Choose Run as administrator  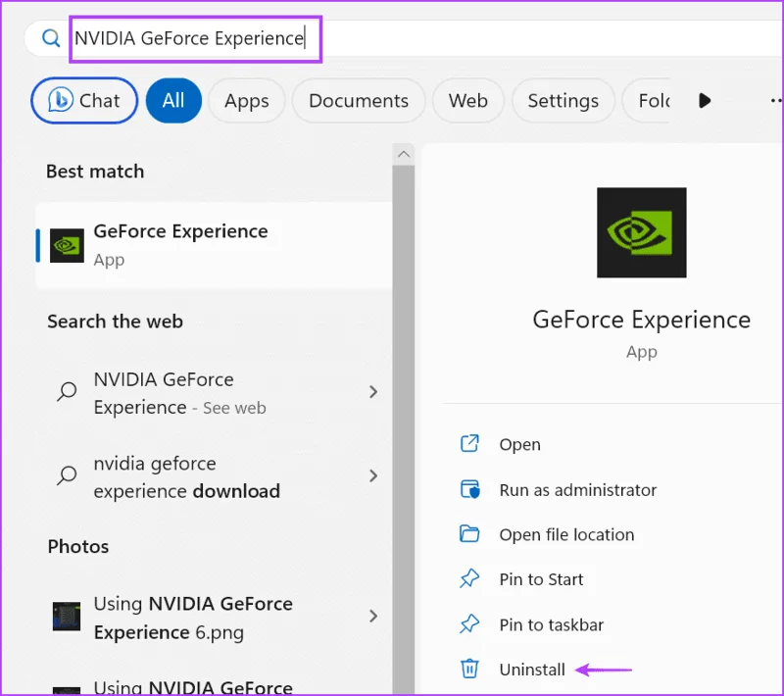click(577, 490)
